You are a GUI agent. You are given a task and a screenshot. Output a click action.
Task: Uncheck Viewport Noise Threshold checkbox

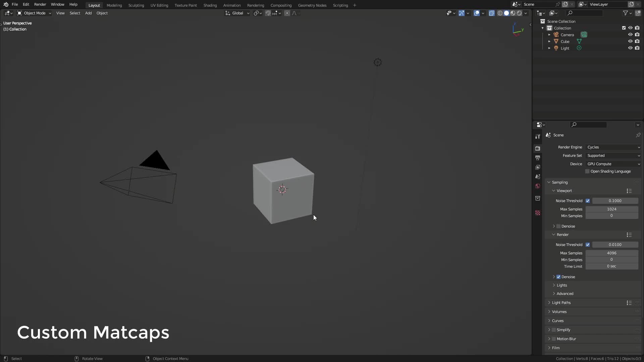coord(588,201)
